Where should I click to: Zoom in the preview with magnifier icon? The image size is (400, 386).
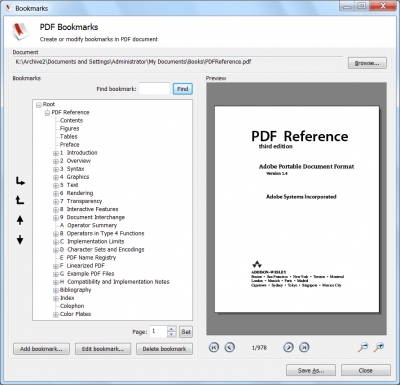pyautogui.click(x=378, y=347)
